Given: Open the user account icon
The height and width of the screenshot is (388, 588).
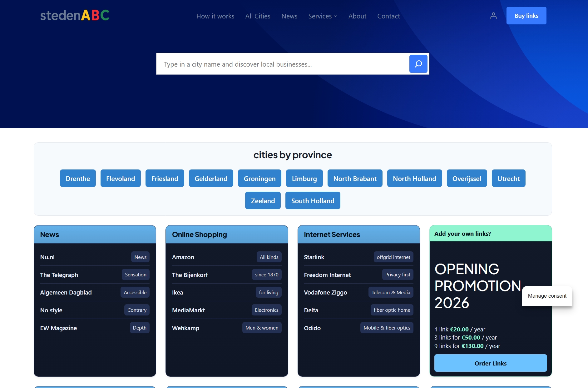Looking at the screenshot, I should tap(493, 16).
